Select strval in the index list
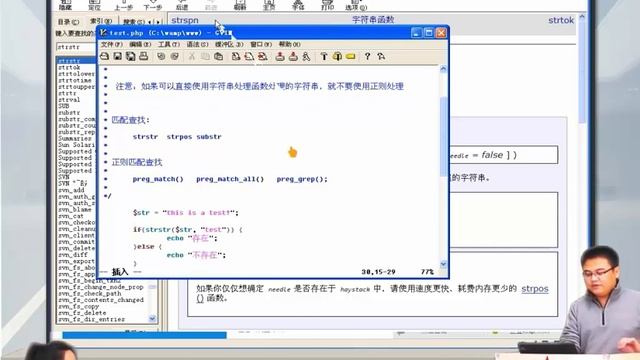 click(69, 100)
